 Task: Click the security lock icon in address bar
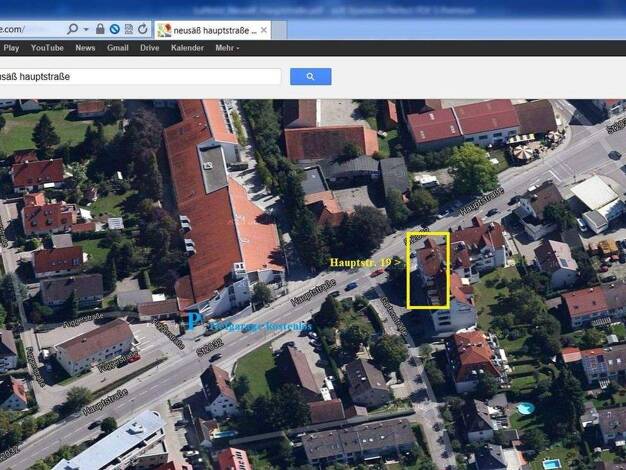(x=100, y=29)
